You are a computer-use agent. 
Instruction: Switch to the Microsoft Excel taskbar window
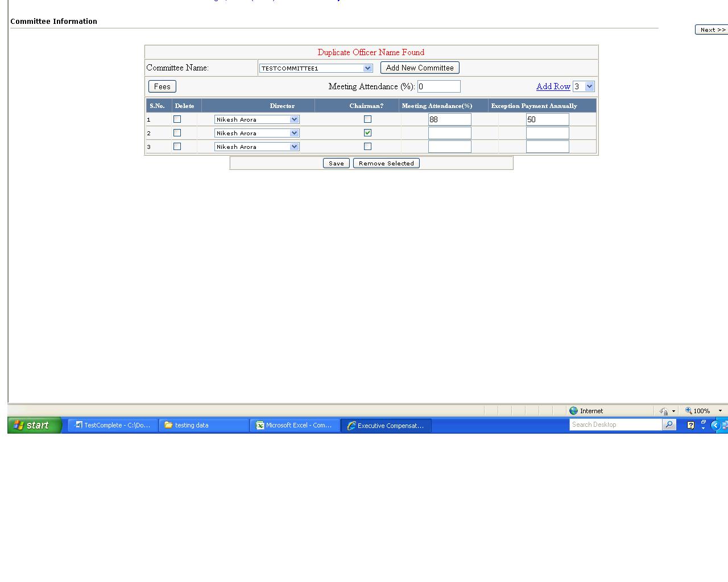[x=295, y=425]
